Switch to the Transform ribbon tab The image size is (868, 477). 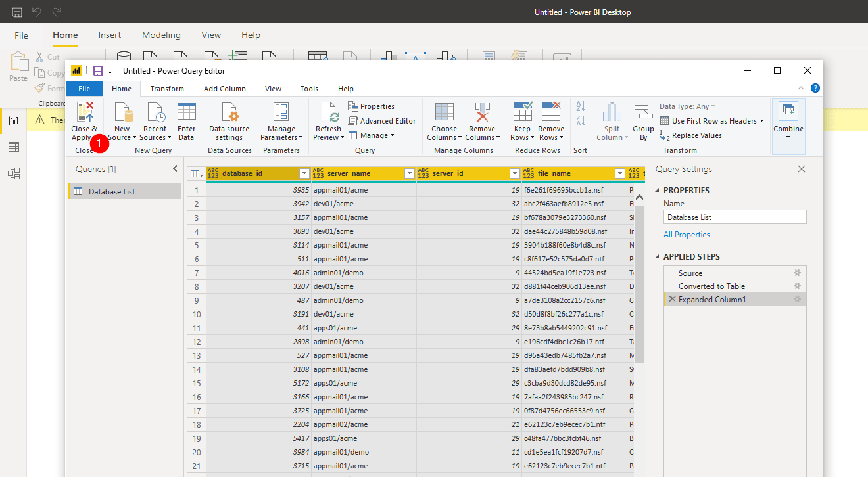click(167, 89)
